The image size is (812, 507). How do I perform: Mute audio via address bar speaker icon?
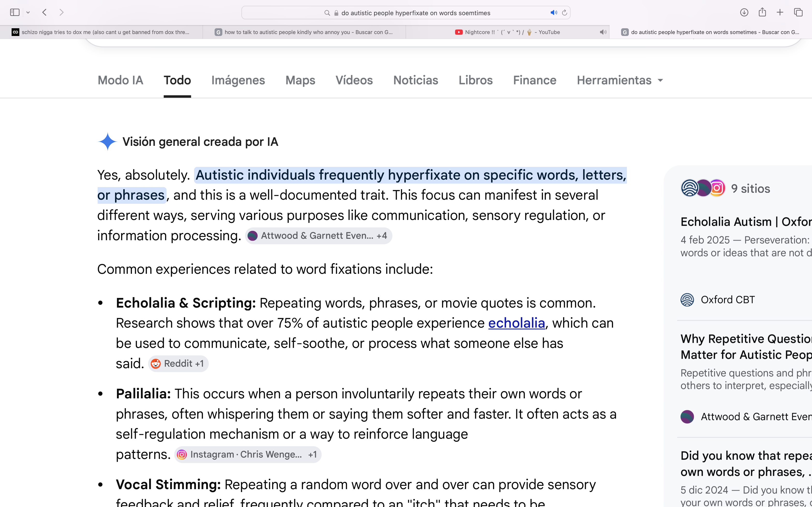tap(554, 13)
